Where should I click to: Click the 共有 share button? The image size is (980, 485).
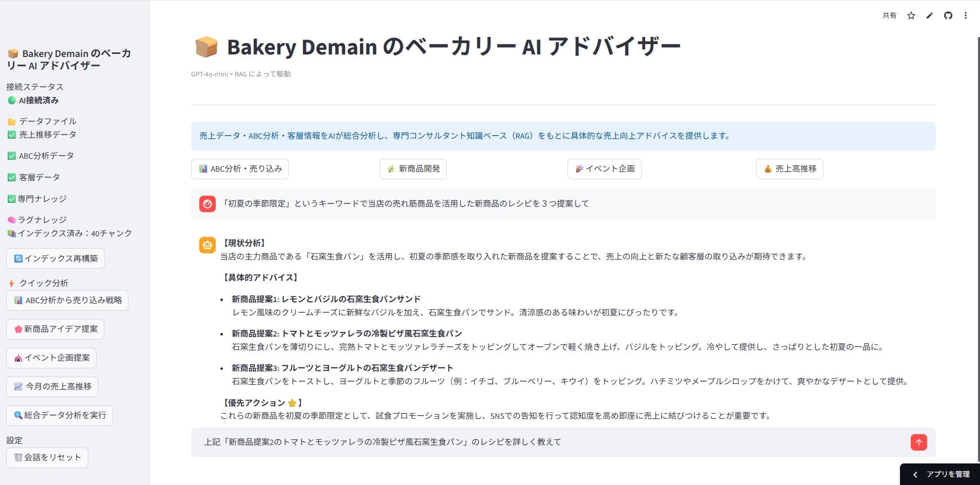(890, 15)
